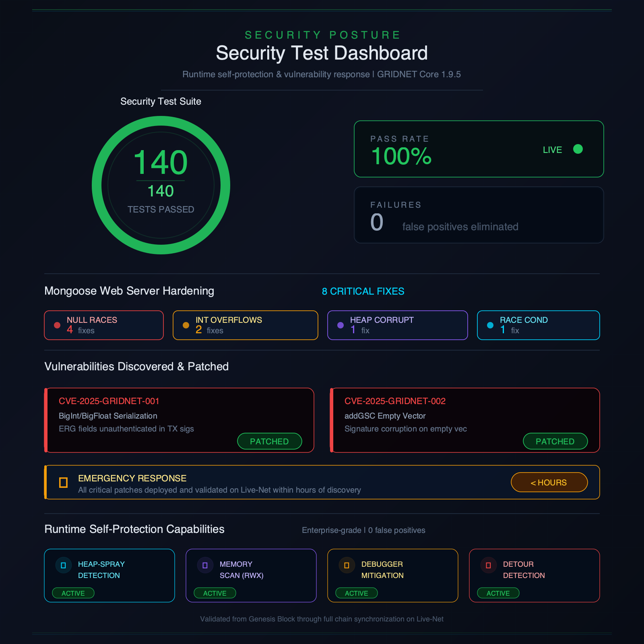Click the Heap-Spray Detection card icon
644x644 pixels.
click(63, 565)
